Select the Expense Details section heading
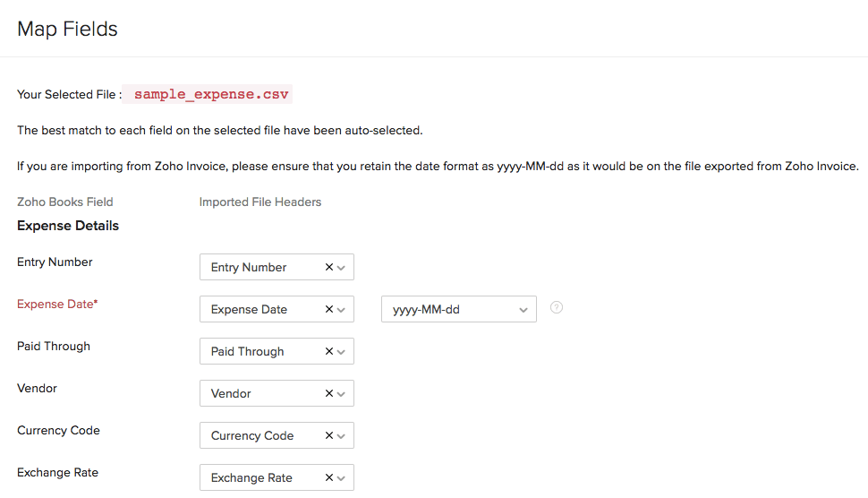This screenshot has height=498, width=868. (68, 226)
